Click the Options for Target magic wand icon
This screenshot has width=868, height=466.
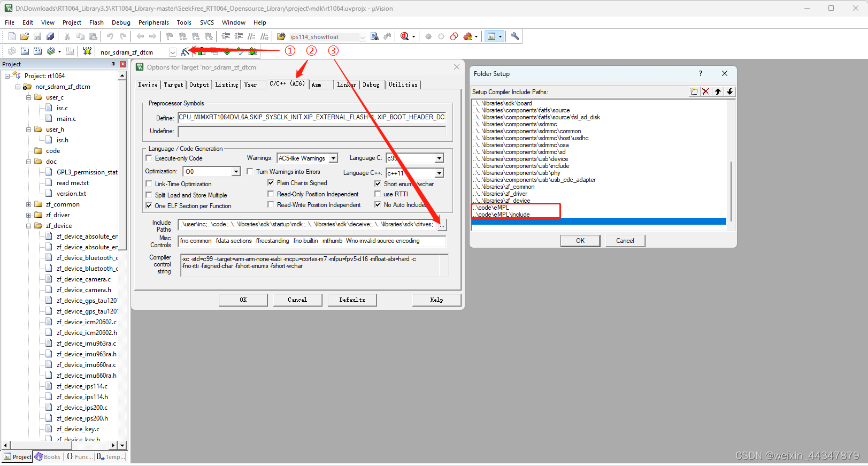point(185,52)
